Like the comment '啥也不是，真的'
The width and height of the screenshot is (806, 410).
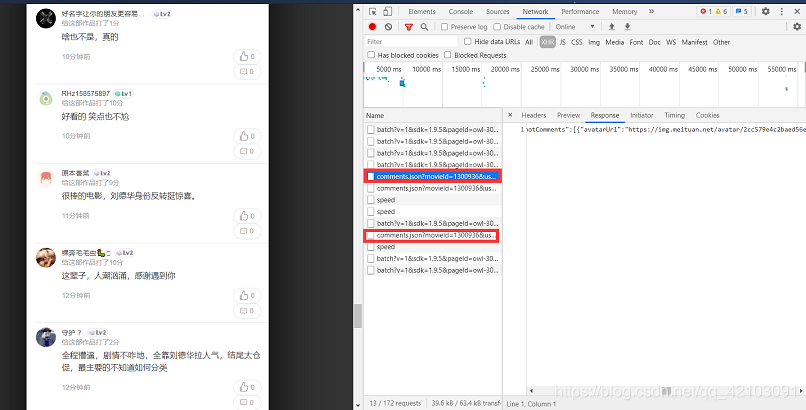tap(247, 57)
